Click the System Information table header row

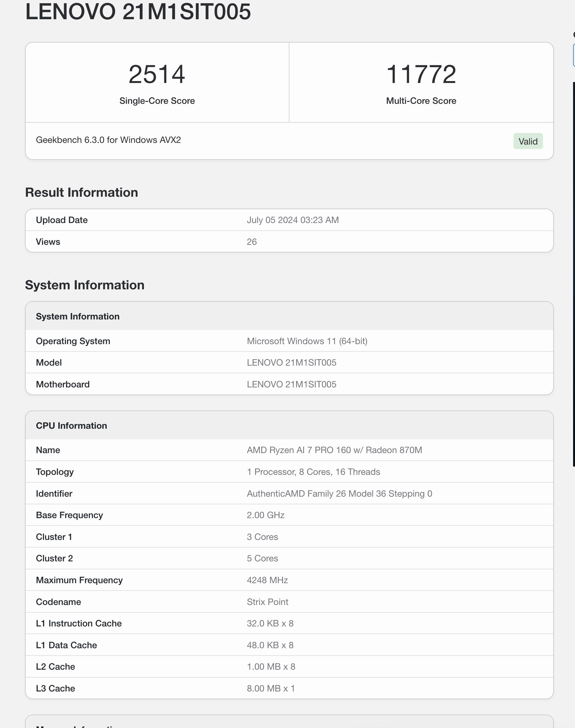289,316
